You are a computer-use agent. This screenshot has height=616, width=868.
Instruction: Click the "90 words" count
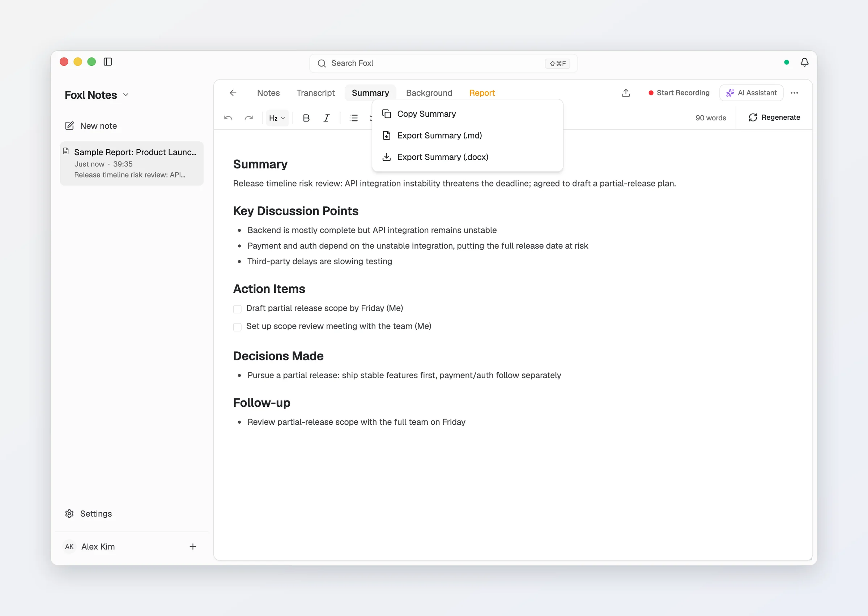[711, 118]
